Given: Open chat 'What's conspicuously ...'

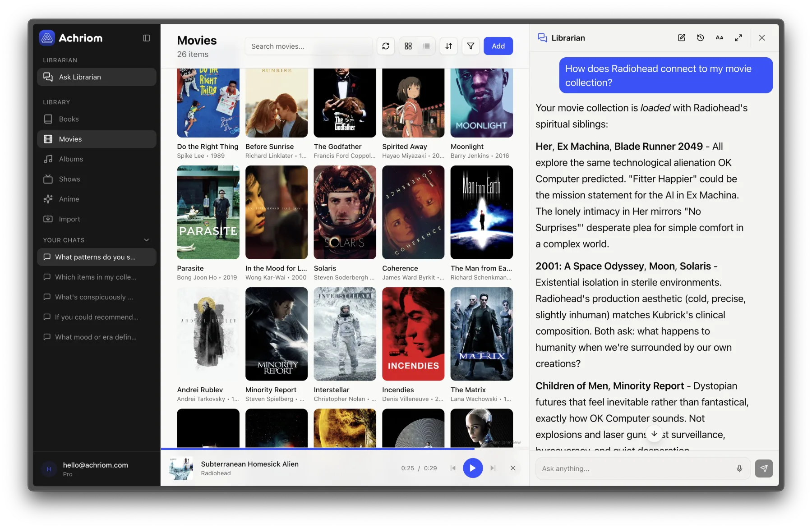Looking at the screenshot, I should [97, 297].
